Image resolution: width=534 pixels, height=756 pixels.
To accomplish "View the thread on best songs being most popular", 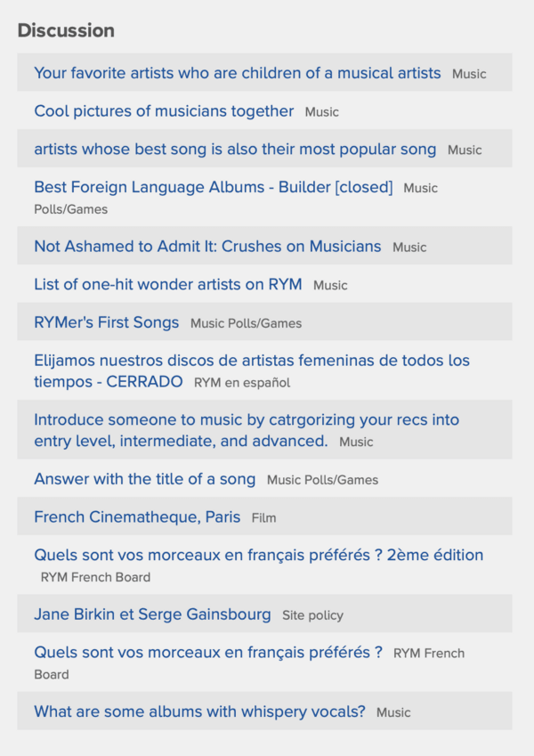I will pyautogui.click(x=233, y=150).
